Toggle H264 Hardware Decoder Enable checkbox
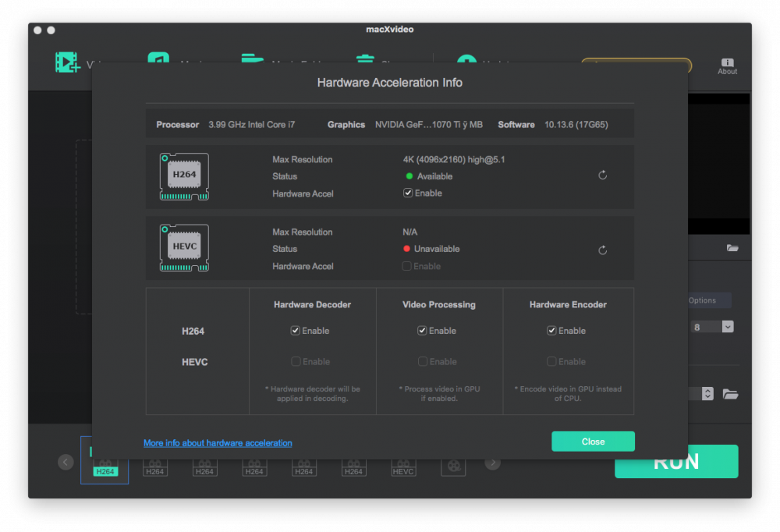The width and height of the screenshot is (780, 532). coord(296,331)
